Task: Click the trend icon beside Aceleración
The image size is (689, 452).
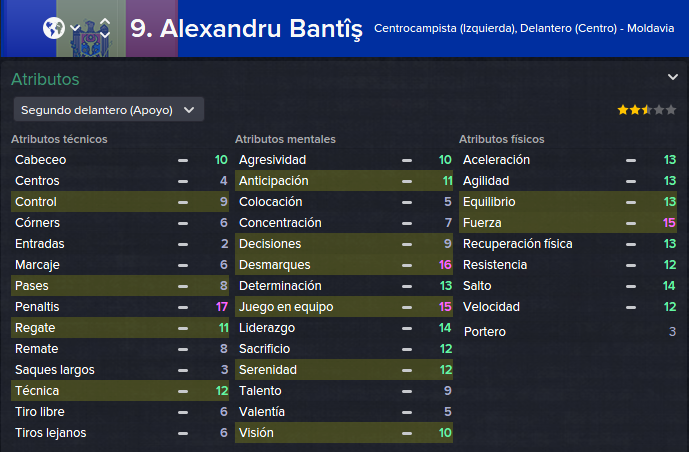Action: (x=631, y=160)
